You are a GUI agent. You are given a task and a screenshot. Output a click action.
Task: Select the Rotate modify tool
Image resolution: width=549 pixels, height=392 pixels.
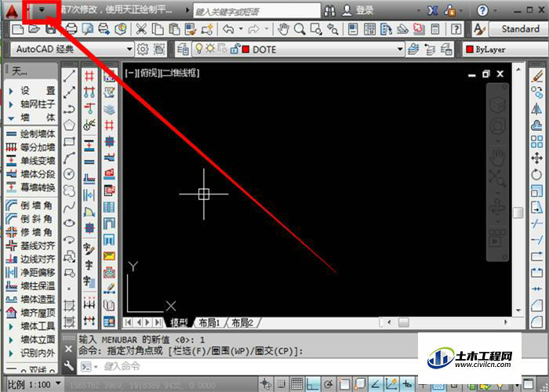click(536, 174)
